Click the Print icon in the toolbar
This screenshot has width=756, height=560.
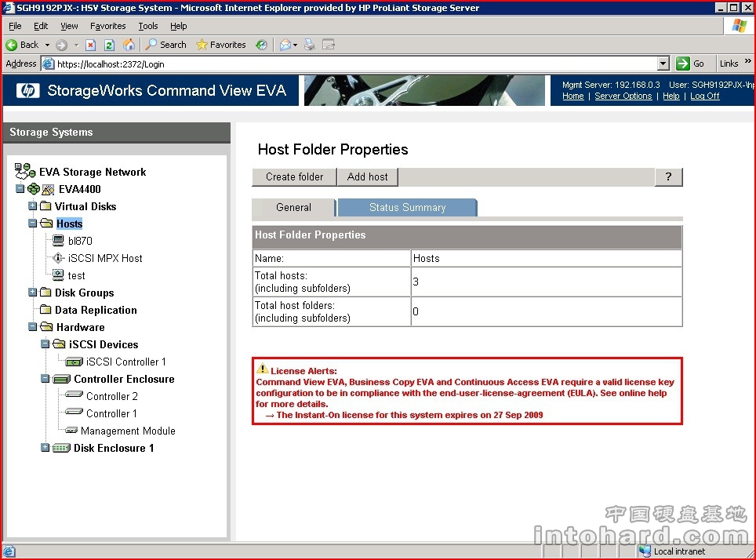pyautogui.click(x=310, y=45)
